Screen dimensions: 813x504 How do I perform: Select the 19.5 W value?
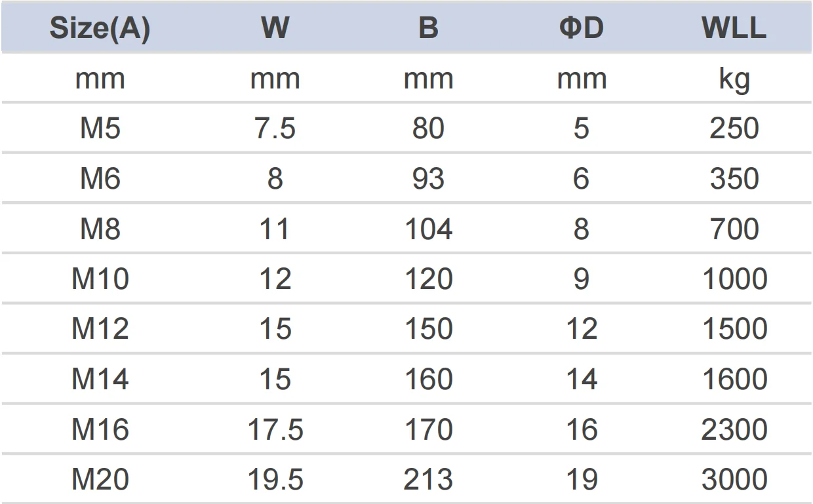pyautogui.click(x=275, y=480)
